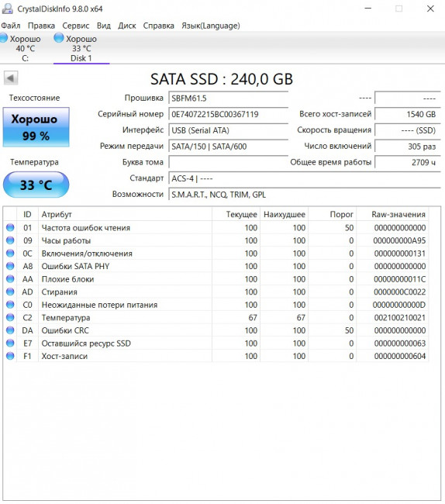
Task: Click the Наихудшее column header
Action: 284,214
